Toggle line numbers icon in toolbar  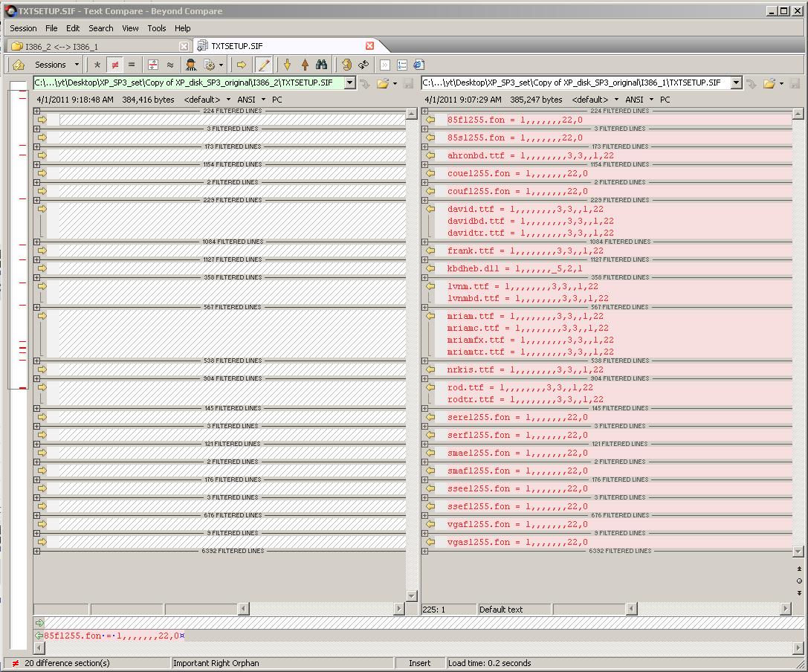(402, 65)
